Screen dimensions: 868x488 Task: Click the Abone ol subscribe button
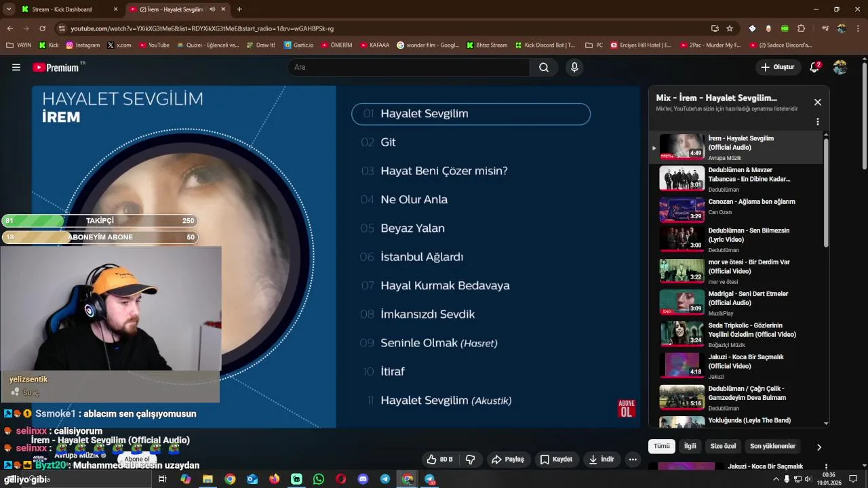click(137, 460)
